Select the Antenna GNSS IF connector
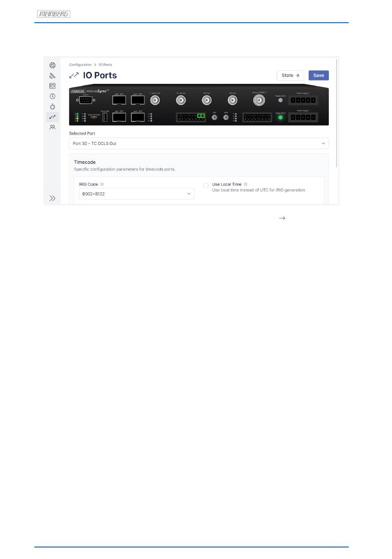 click(x=259, y=100)
